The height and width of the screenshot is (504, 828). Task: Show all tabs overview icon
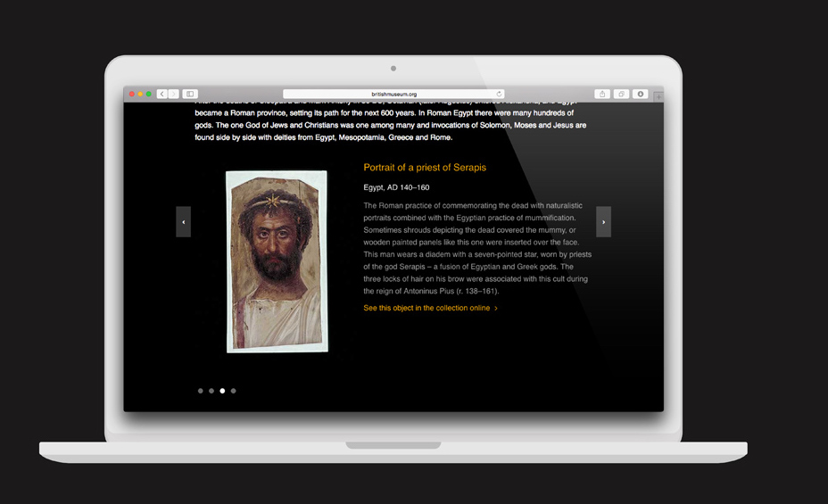point(621,94)
